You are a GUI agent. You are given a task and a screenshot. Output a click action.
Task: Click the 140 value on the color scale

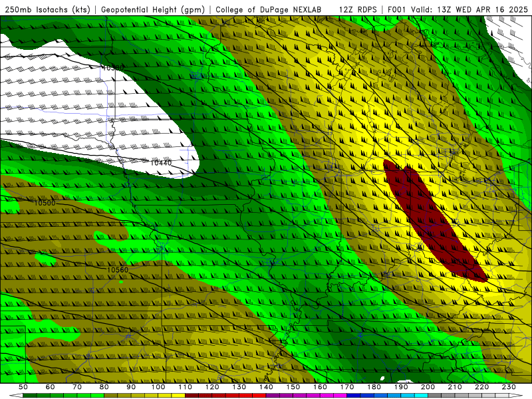coord(266,387)
